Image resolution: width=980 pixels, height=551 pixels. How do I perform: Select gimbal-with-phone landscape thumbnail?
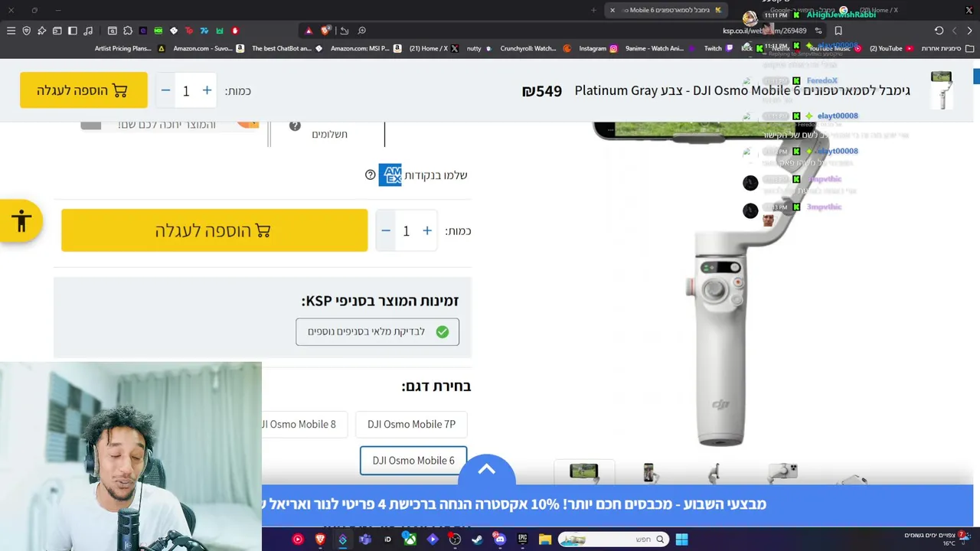click(584, 472)
